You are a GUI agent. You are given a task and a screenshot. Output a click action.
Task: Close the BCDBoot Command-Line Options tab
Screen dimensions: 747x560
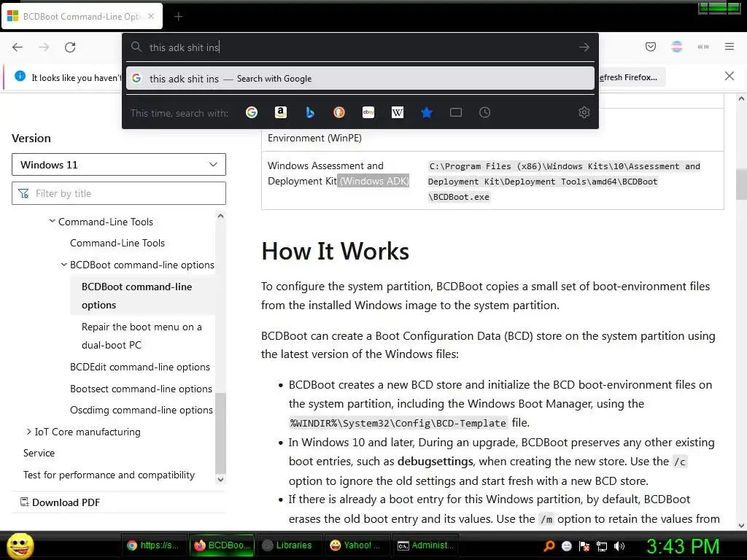[151, 16]
